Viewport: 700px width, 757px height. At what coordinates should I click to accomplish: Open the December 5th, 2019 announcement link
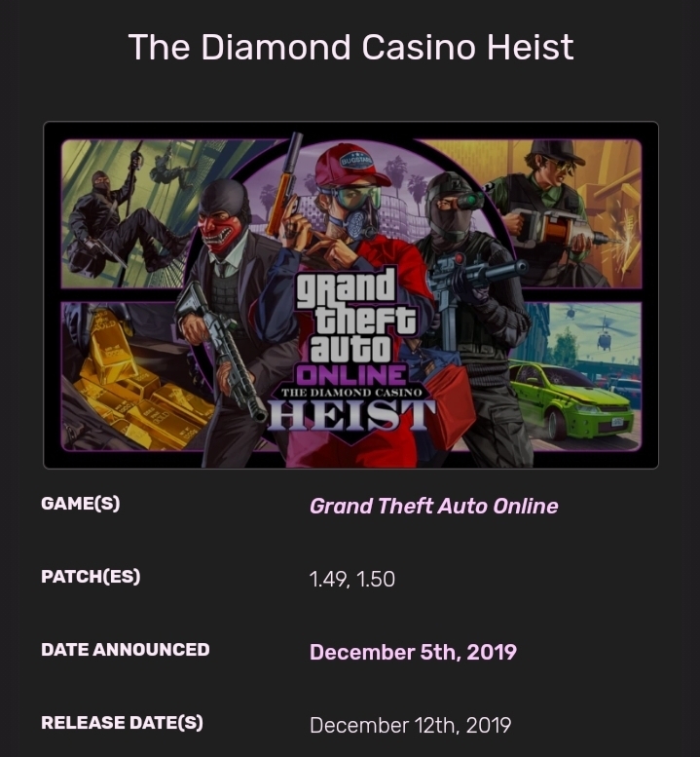(x=413, y=652)
